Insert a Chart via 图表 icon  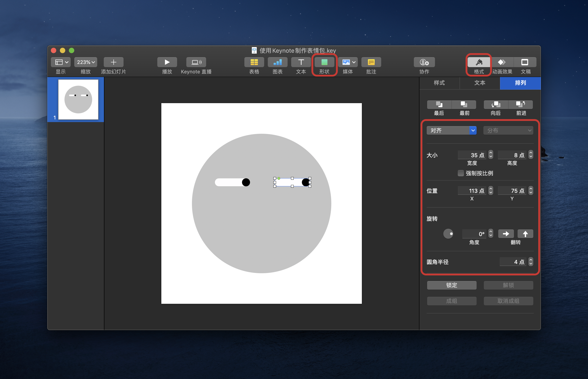click(x=277, y=62)
